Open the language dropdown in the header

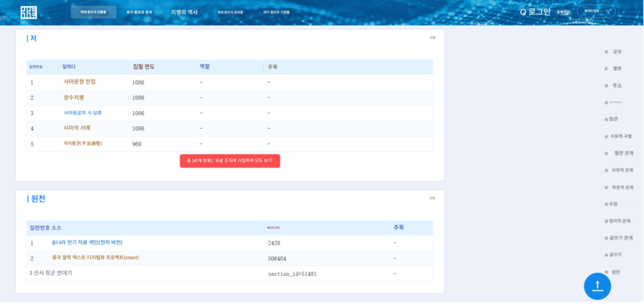[597, 11]
